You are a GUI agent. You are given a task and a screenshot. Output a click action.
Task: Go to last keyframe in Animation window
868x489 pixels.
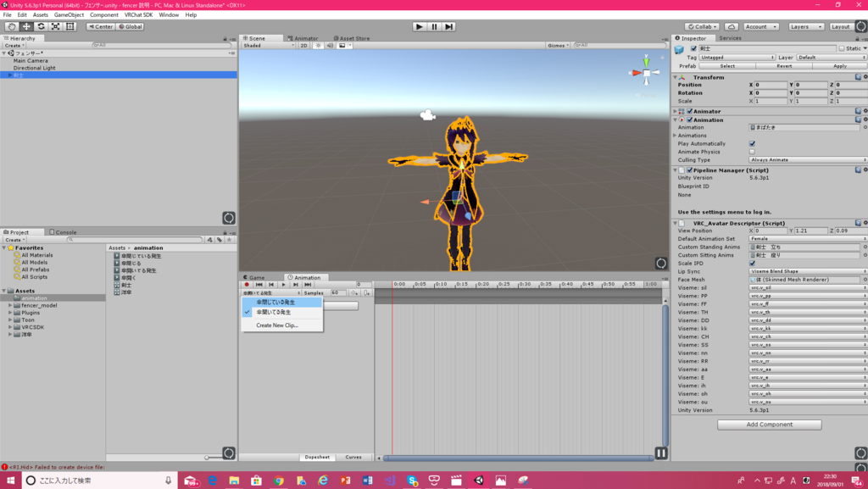coord(308,284)
